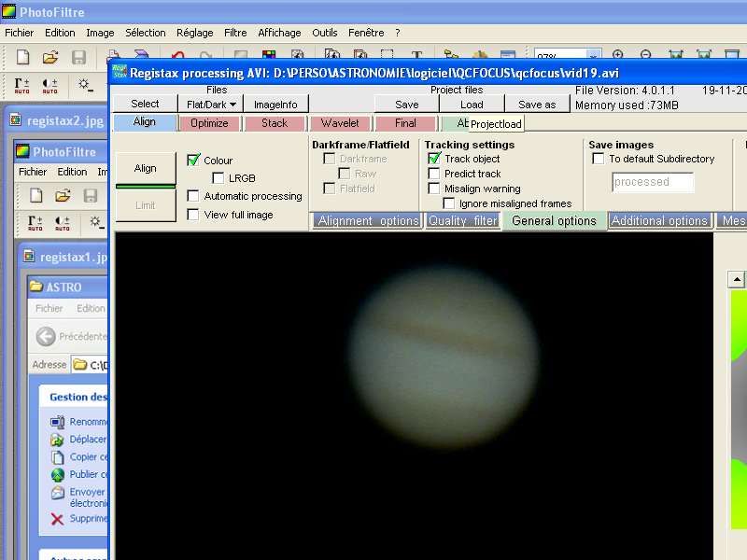747x560 pixels.
Task: Decrease brightness with the sun minus icon
Action: pos(86,85)
